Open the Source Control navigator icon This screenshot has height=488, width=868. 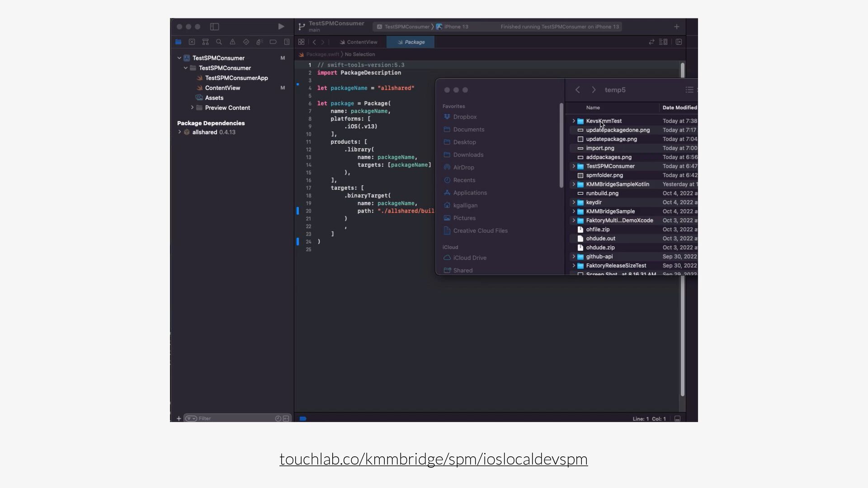192,42
